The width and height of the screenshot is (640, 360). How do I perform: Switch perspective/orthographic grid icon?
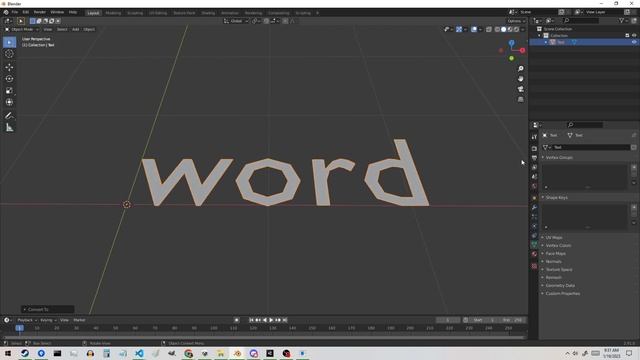[520, 99]
